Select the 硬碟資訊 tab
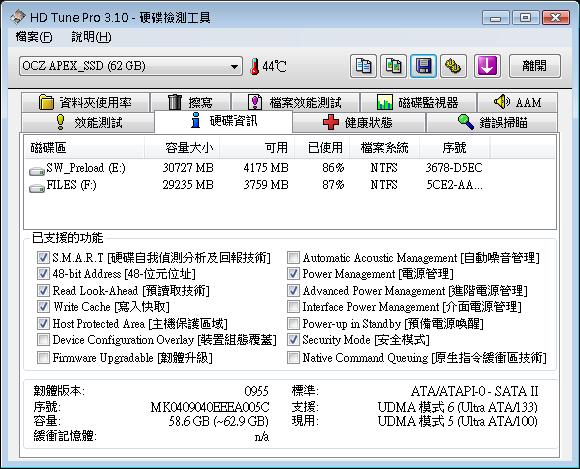This screenshot has height=469, width=580. [223, 121]
